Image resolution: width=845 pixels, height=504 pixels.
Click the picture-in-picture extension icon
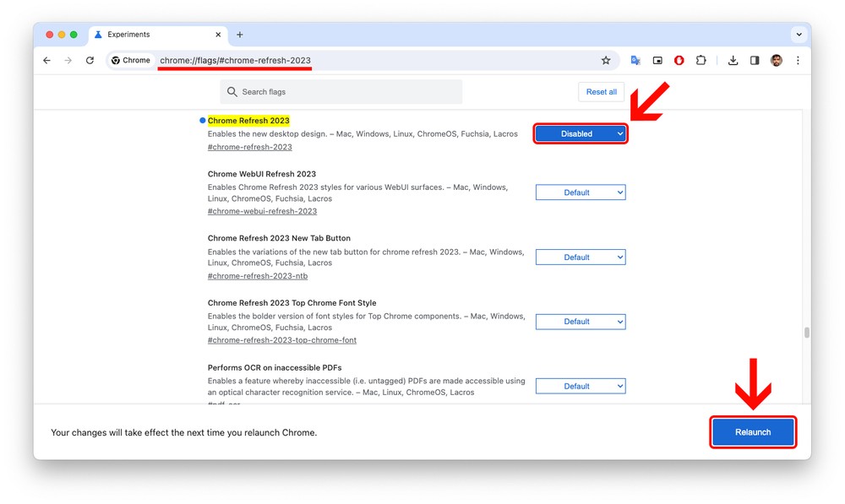(657, 60)
